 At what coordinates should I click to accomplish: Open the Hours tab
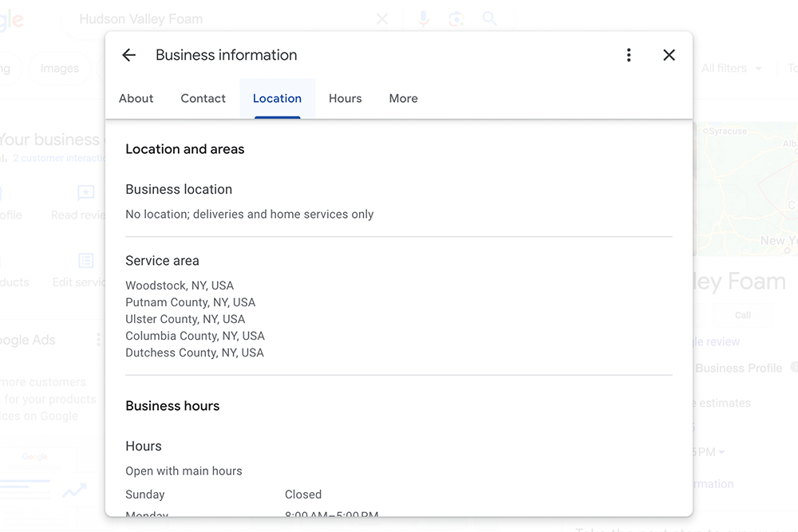coord(345,98)
